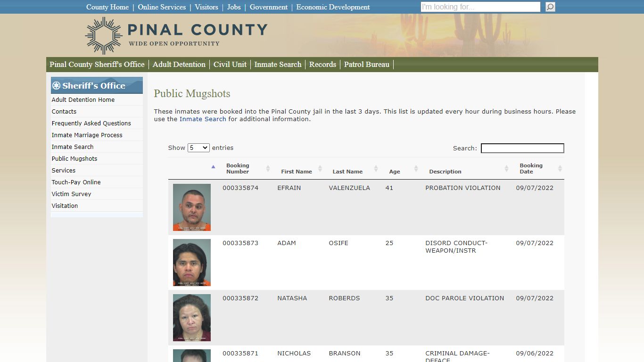The width and height of the screenshot is (644, 362).
Task: Click the Sheriff's Office sidebar header banner
Action: click(97, 85)
